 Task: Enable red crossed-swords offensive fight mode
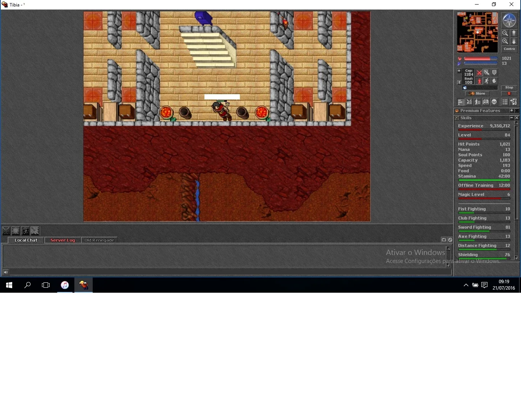(479, 72)
